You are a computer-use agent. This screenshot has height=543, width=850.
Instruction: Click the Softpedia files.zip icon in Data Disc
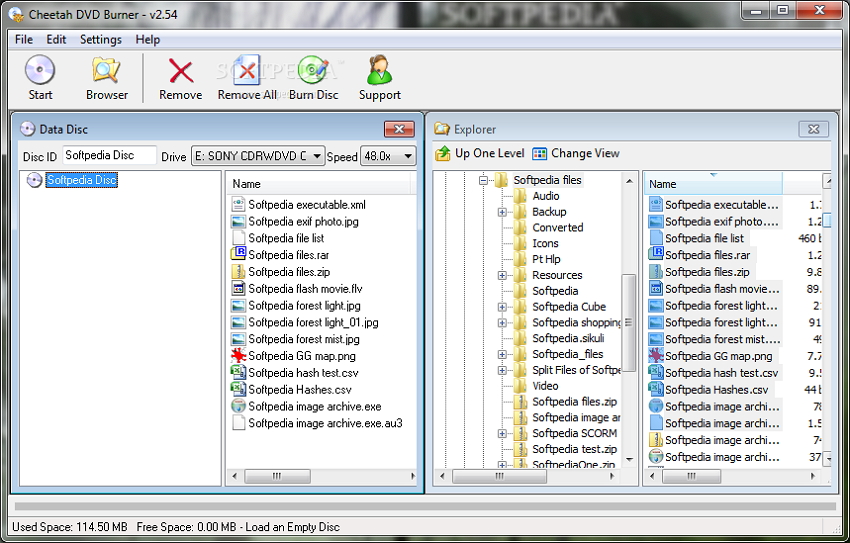238,271
